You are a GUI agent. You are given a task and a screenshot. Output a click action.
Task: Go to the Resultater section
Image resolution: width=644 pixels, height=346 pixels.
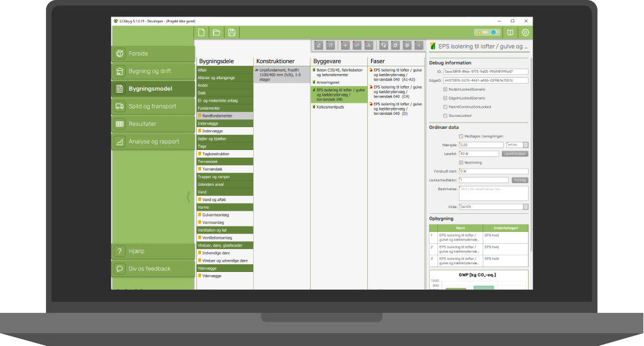click(153, 124)
